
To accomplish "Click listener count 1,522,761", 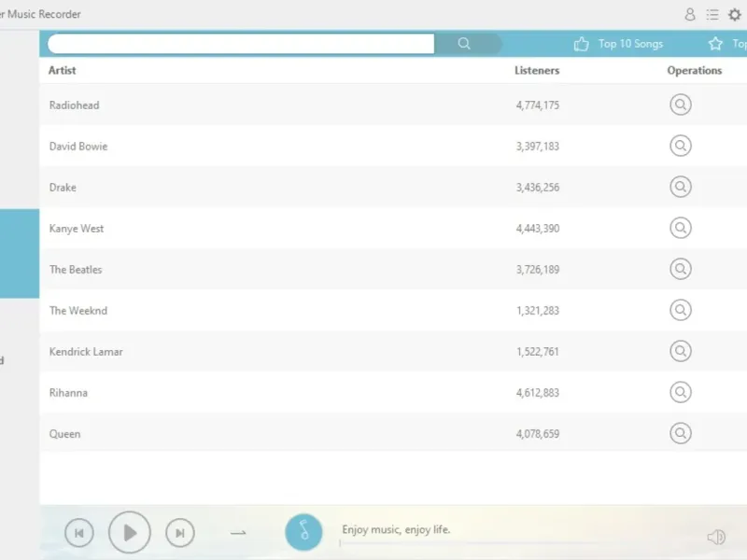I will (538, 352).
